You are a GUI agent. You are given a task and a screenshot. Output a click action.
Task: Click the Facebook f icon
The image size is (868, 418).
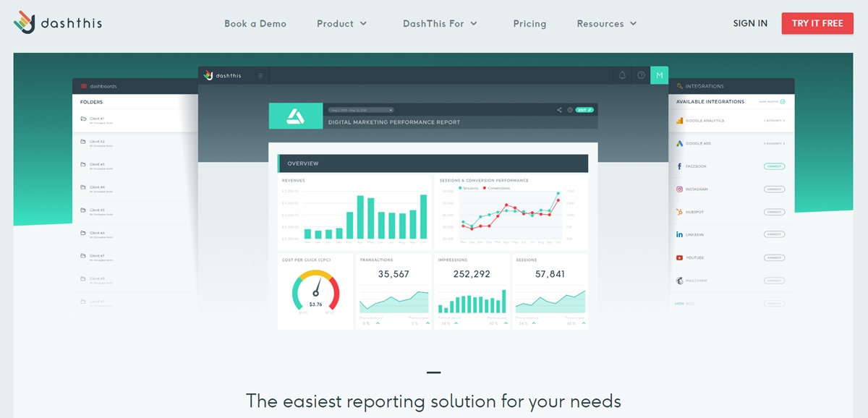(679, 166)
